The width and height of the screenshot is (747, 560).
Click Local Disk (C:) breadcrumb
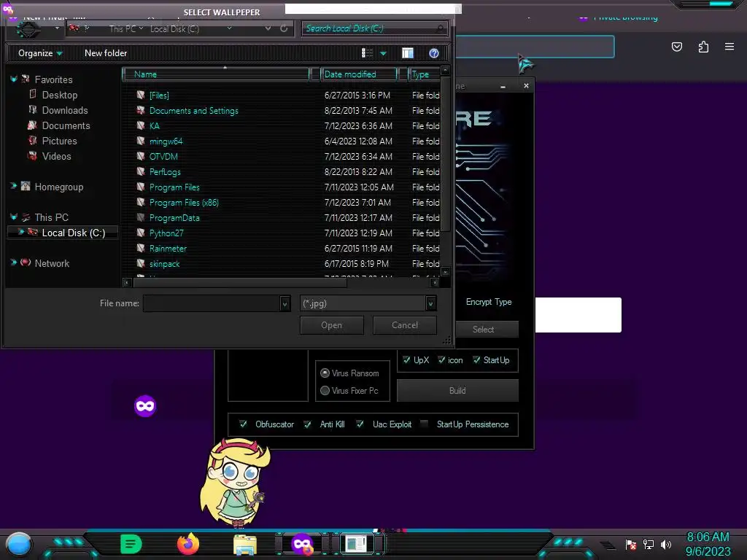pyautogui.click(x=174, y=29)
